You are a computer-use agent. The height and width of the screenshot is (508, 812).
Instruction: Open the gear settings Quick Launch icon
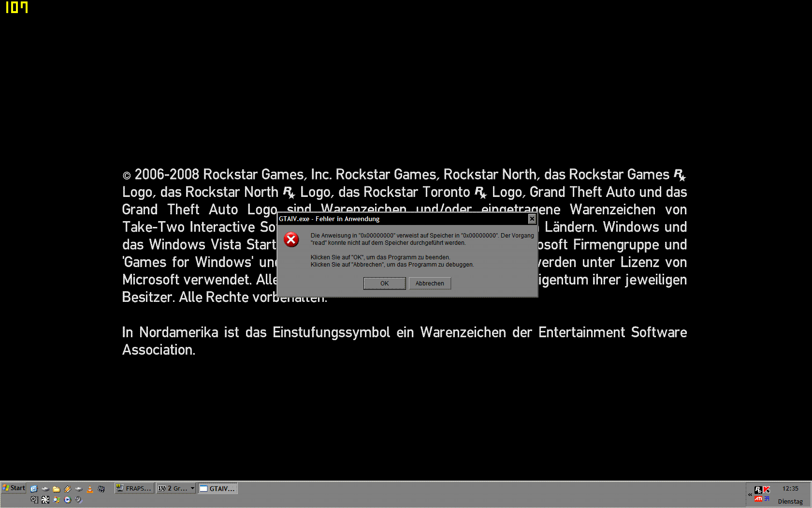pyautogui.click(x=34, y=500)
